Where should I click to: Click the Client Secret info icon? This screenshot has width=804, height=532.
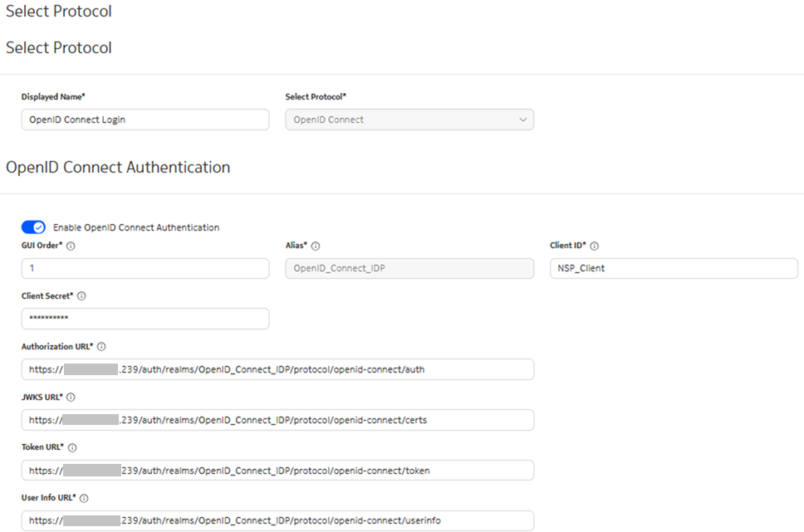81,296
